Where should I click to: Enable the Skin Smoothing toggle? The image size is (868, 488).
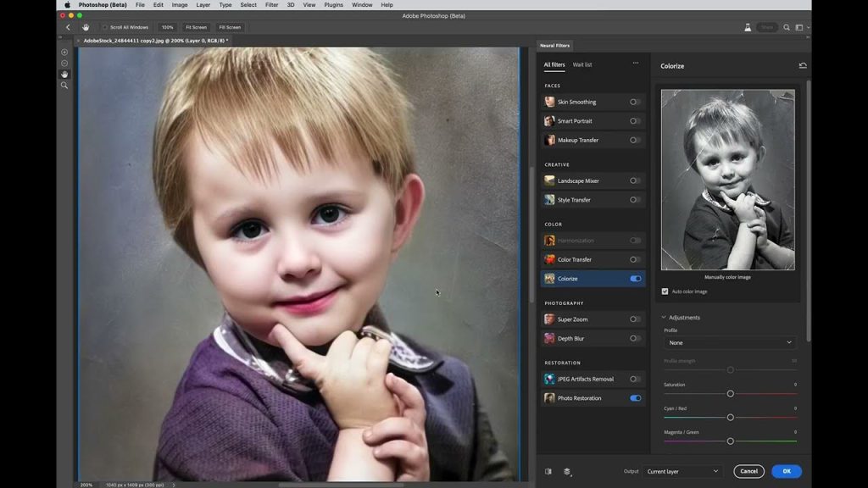[634, 102]
